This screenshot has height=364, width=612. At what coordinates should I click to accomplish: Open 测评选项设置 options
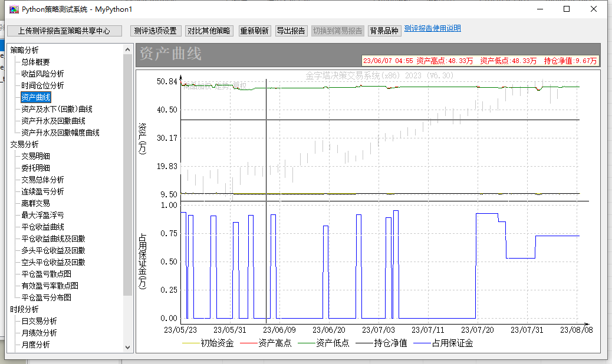click(155, 31)
